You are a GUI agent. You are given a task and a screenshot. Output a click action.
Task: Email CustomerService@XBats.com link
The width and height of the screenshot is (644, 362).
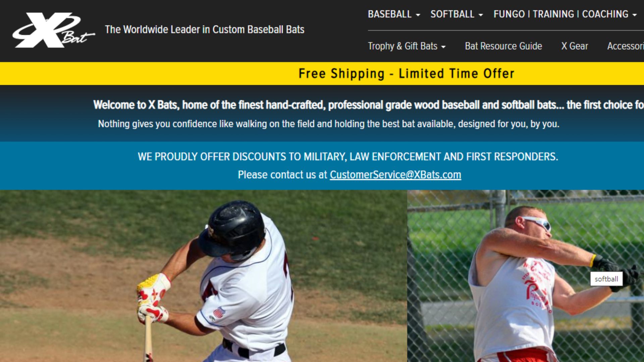click(x=395, y=175)
